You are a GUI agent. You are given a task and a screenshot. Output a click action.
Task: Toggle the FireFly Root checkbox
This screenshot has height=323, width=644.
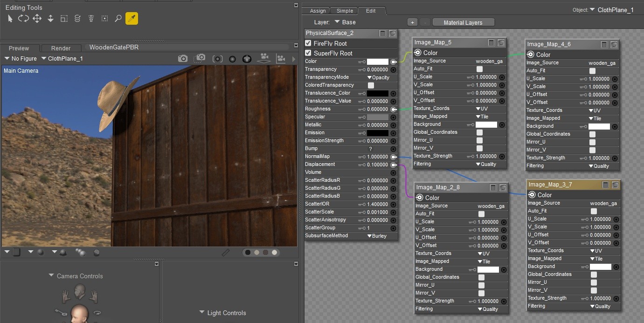(308, 43)
